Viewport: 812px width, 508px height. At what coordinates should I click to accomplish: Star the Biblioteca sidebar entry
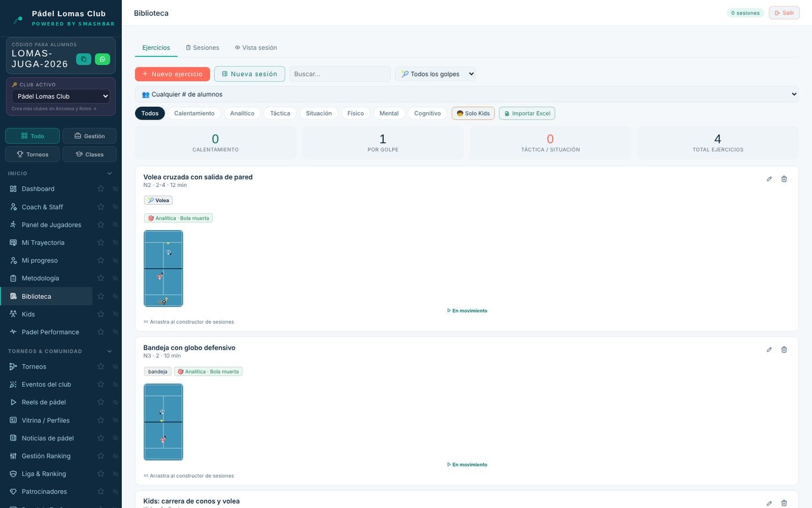(x=100, y=296)
